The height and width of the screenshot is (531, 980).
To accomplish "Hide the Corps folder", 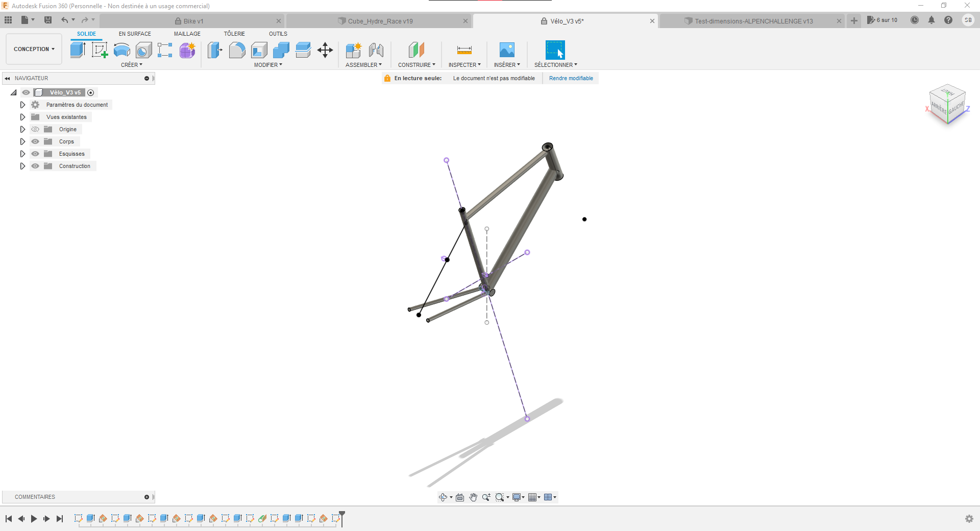I will click(x=35, y=141).
